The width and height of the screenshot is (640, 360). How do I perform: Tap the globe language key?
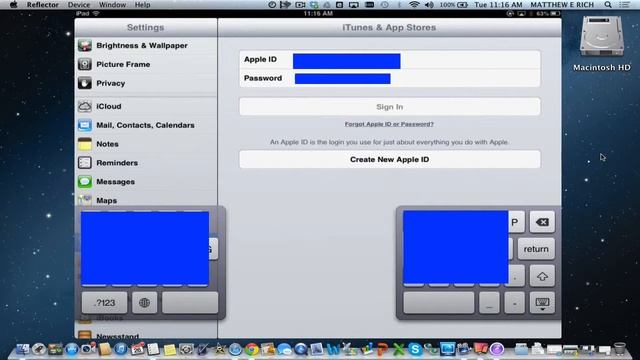click(144, 303)
